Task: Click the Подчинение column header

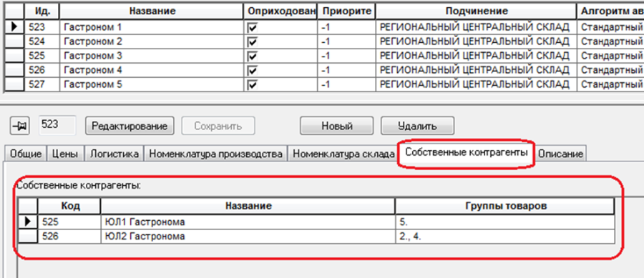Action: point(477,11)
